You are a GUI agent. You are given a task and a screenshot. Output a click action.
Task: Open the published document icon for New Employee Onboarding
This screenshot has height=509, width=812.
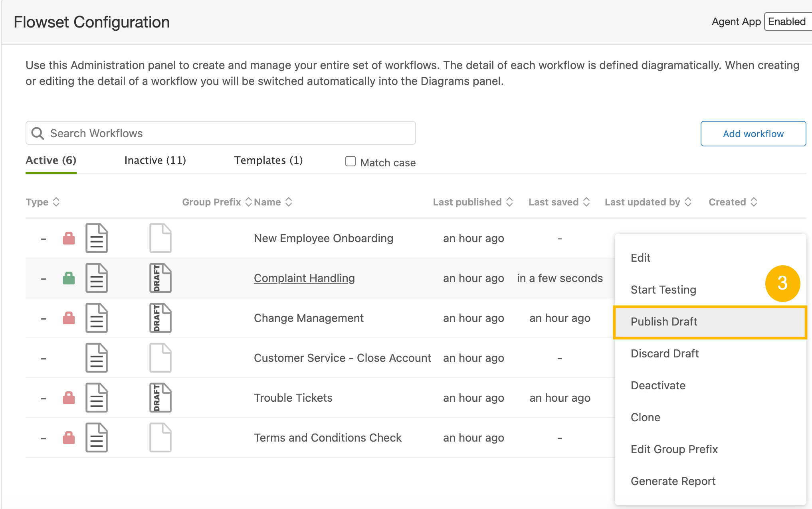[x=97, y=238]
